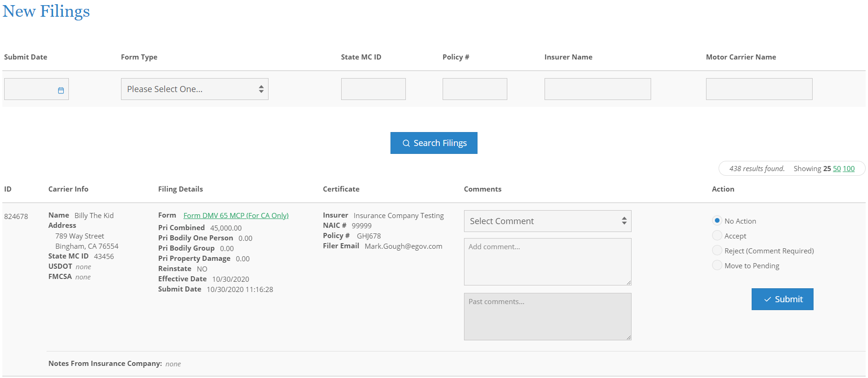Viewport: 868px width, 378px height.
Task: Focus the Policy # filter field
Action: tap(475, 89)
